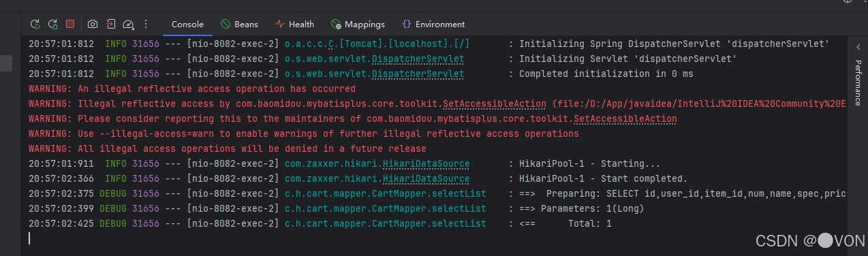Open the Beans tab
The width and height of the screenshot is (868, 256).
239,24
